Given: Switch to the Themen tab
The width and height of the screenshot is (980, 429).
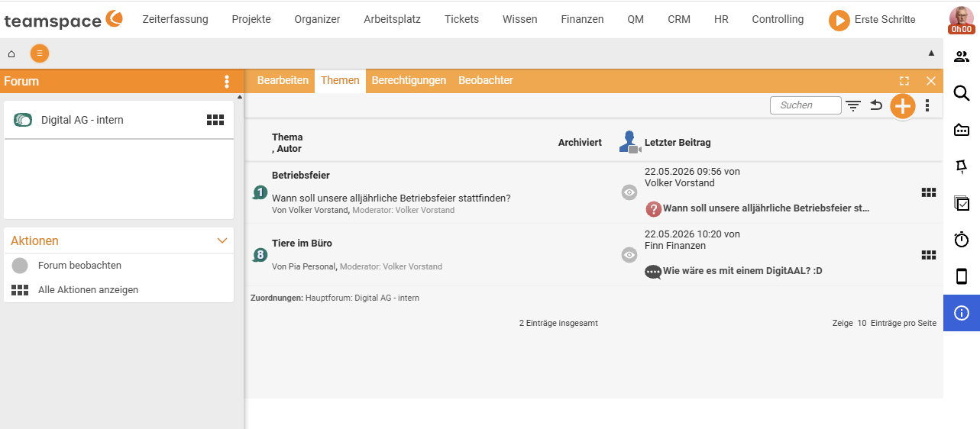Looking at the screenshot, I should click(340, 81).
